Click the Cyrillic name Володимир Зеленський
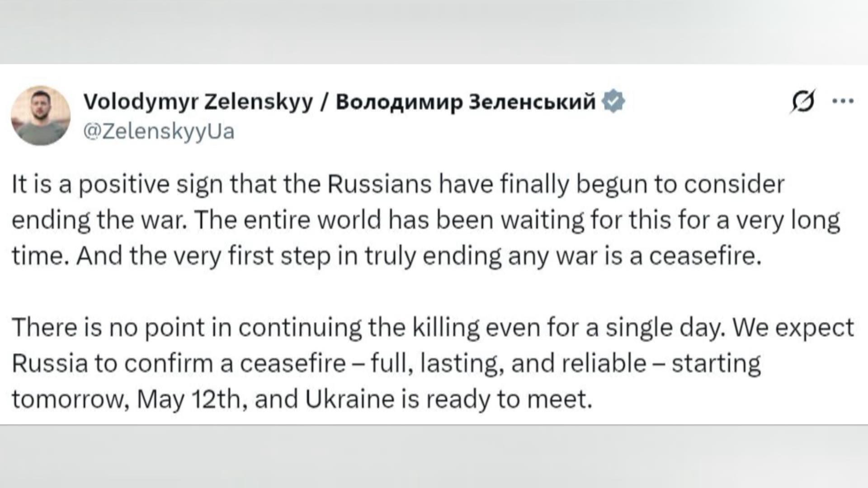This screenshot has width=868, height=488. pos(466,103)
